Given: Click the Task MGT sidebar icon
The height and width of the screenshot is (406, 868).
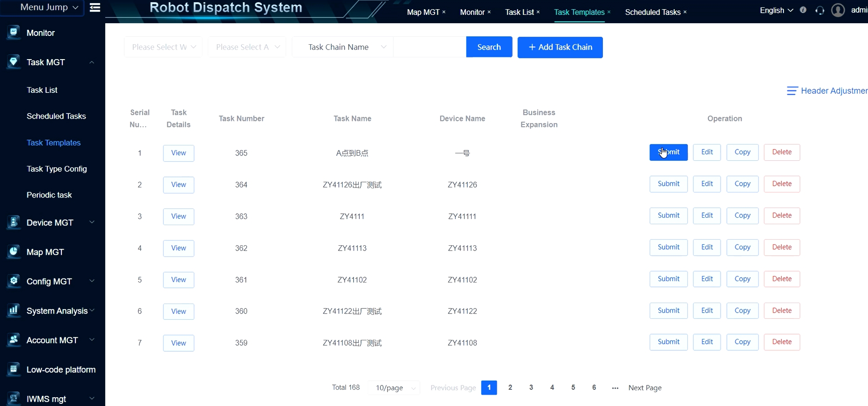Looking at the screenshot, I should 14,62.
